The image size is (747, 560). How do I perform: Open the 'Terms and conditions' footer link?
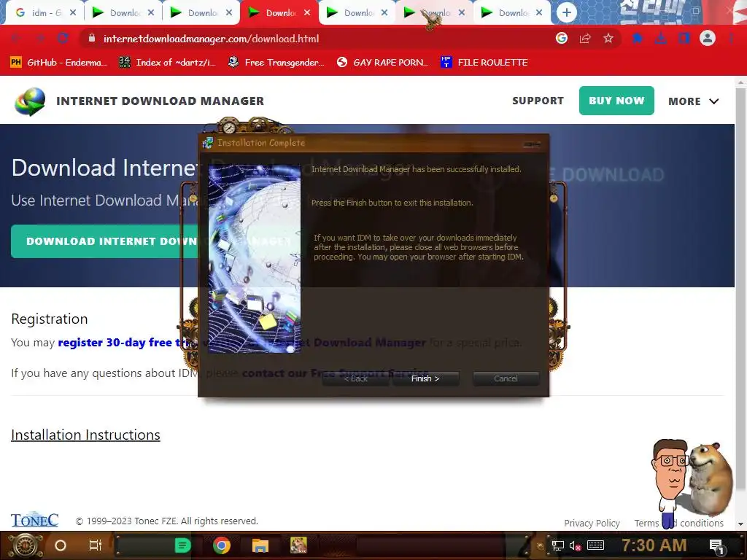click(x=678, y=523)
